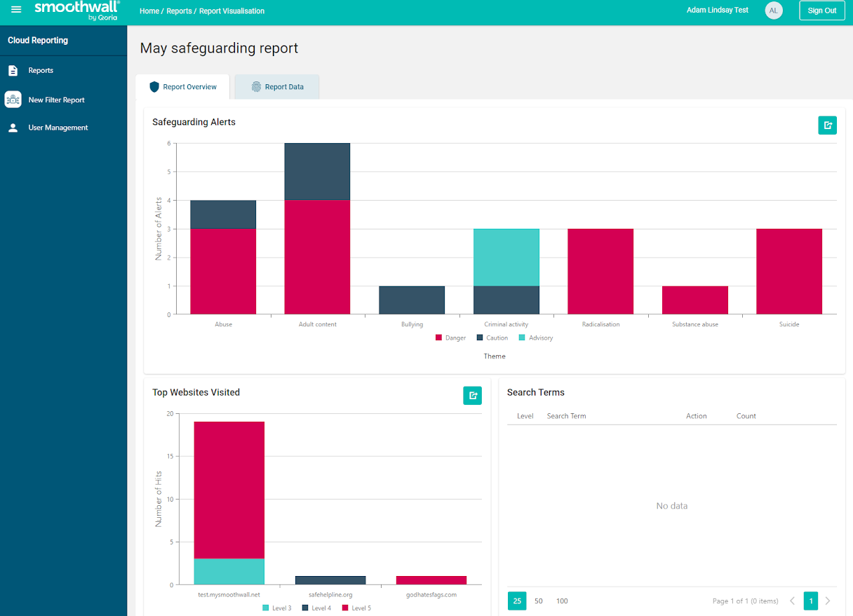Open User Management via its person icon
853x616 pixels.
13,127
